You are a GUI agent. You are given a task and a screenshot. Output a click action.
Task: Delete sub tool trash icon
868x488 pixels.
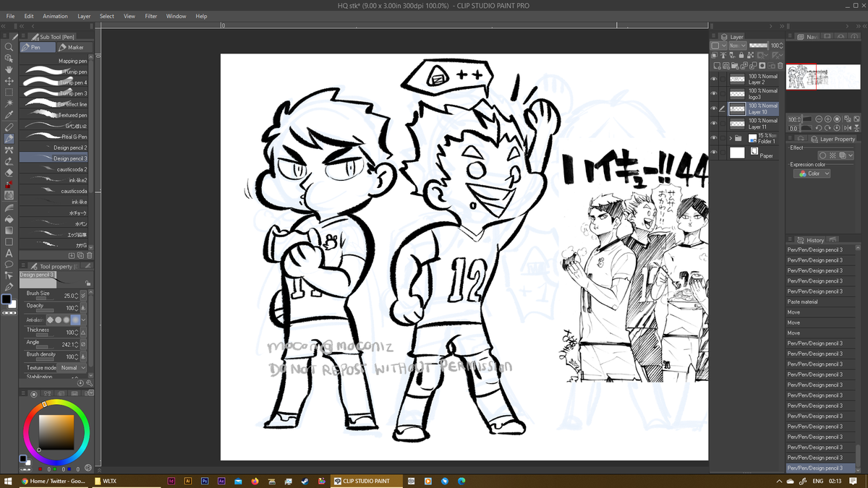(x=90, y=255)
